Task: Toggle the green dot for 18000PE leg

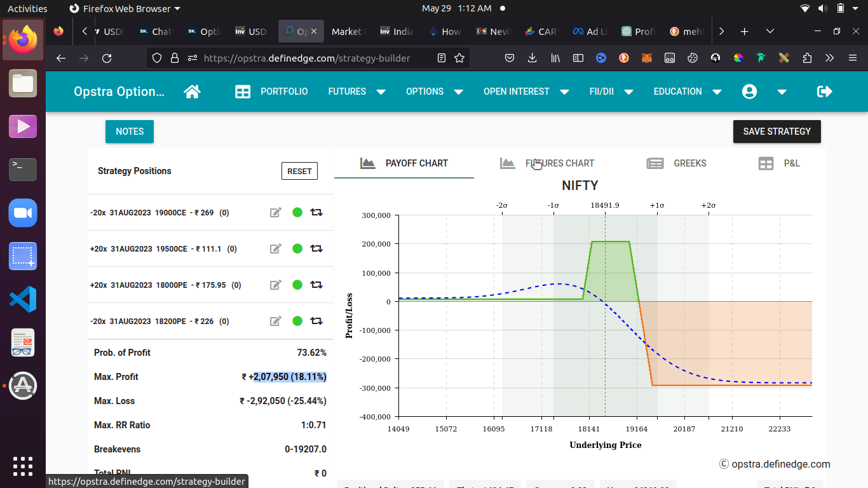Action: [297, 285]
